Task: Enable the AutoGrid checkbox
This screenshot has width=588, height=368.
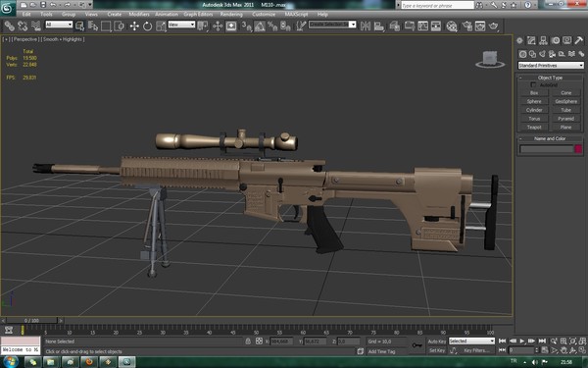Action: coord(533,84)
